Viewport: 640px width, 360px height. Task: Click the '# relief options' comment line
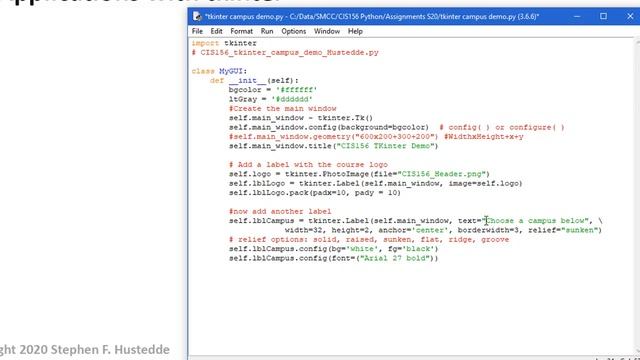pos(369,240)
